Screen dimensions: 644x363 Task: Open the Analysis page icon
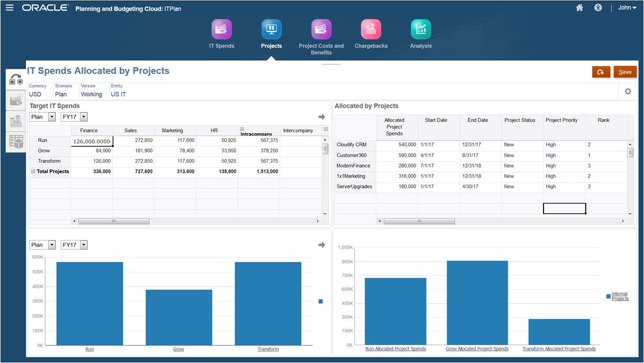click(420, 29)
